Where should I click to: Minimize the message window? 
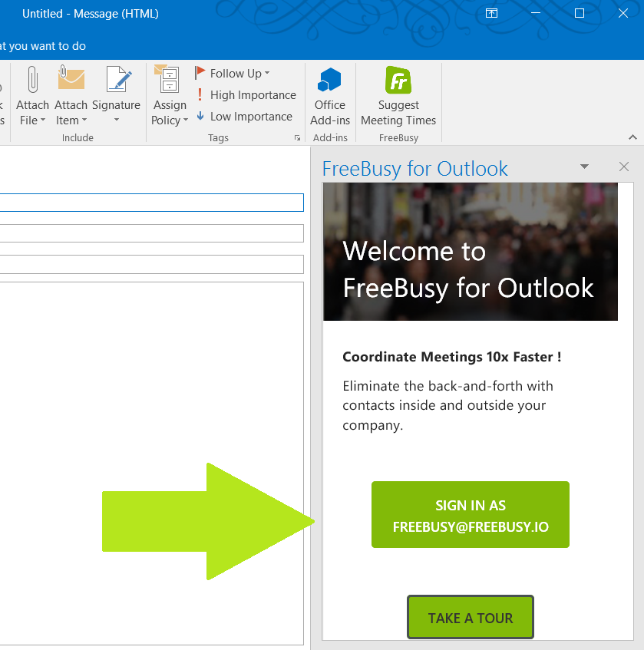click(x=536, y=13)
